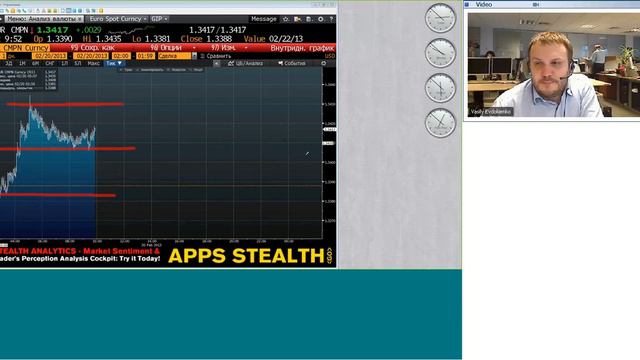Open terminal settings gear in top bar
Viewport: 640px width, 360px height.
click(x=321, y=19)
